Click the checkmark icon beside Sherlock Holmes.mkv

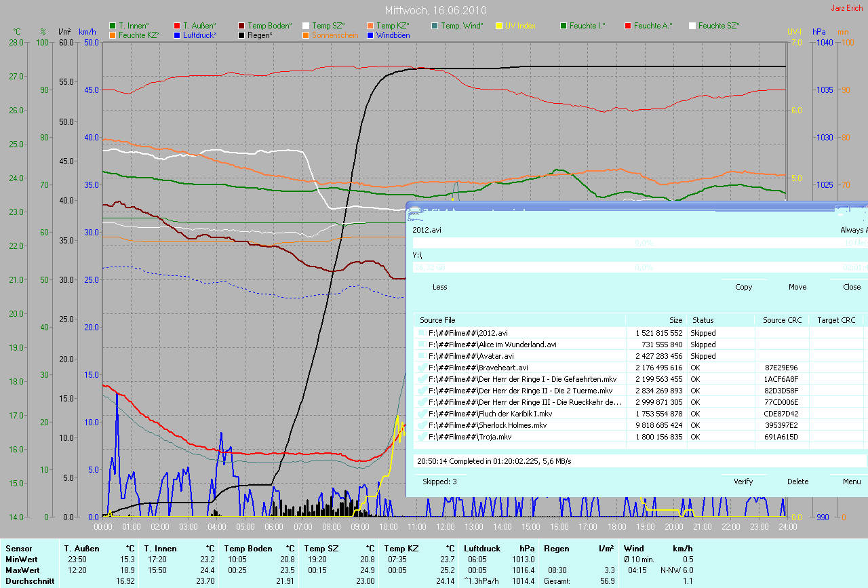422,425
